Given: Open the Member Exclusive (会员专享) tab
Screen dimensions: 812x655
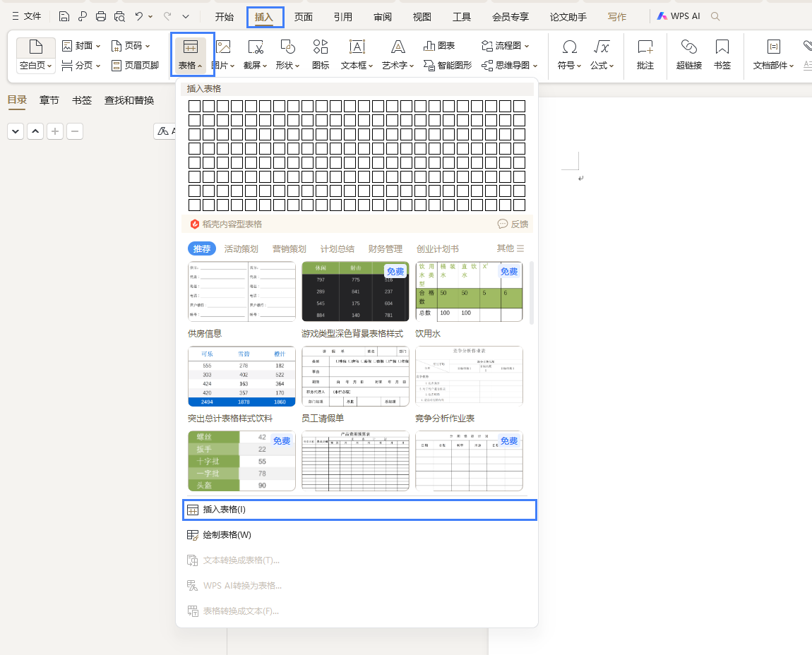Looking at the screenshot, I should pos(511,17).
